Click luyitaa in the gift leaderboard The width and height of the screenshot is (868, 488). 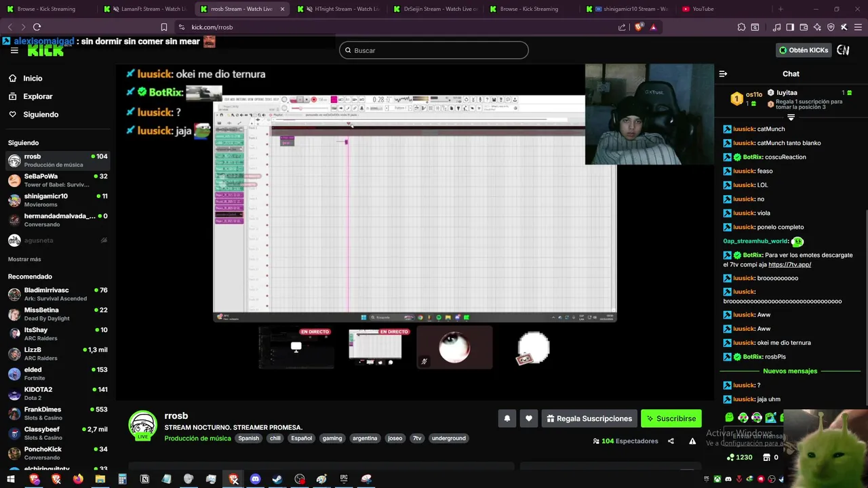(787, 93)
